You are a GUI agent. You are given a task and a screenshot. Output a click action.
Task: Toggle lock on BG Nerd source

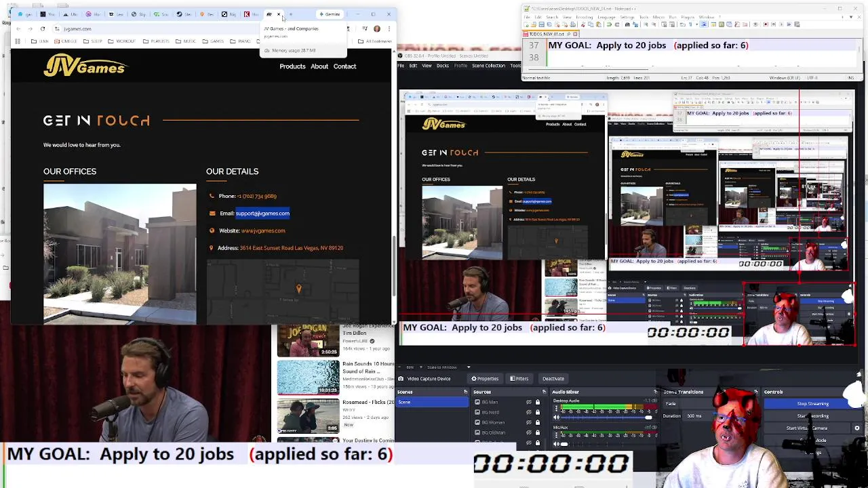(x=538, y=412)
